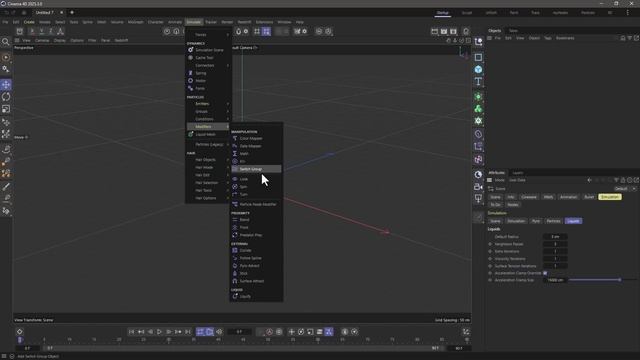Toggle keyframe dot for Viscosity Iterations
Viewport: 640px width, 360px height.
click(490, 259)
